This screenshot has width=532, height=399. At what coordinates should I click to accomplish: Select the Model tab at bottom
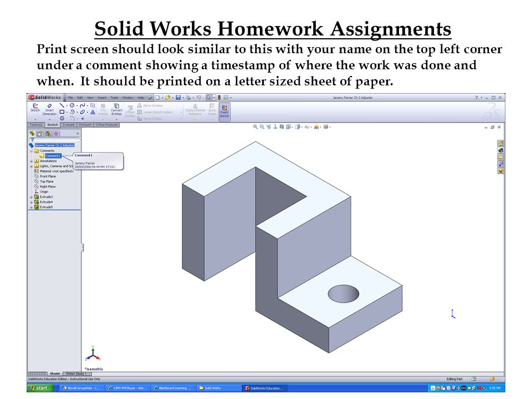point(55,374)
